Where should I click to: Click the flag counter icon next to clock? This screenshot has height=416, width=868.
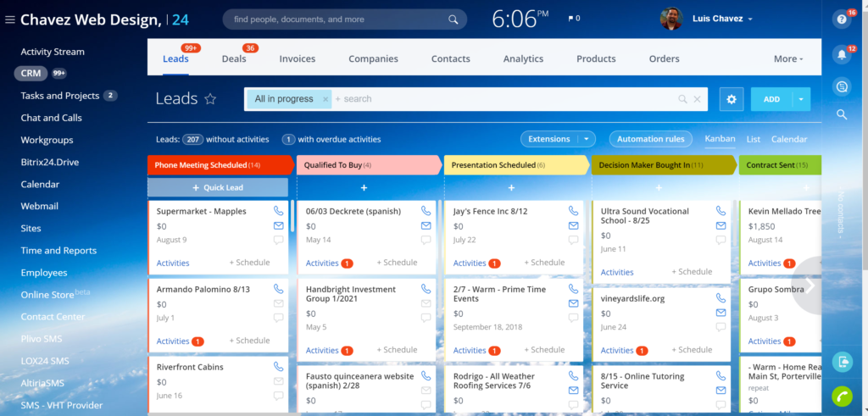[x=574, y=19]
